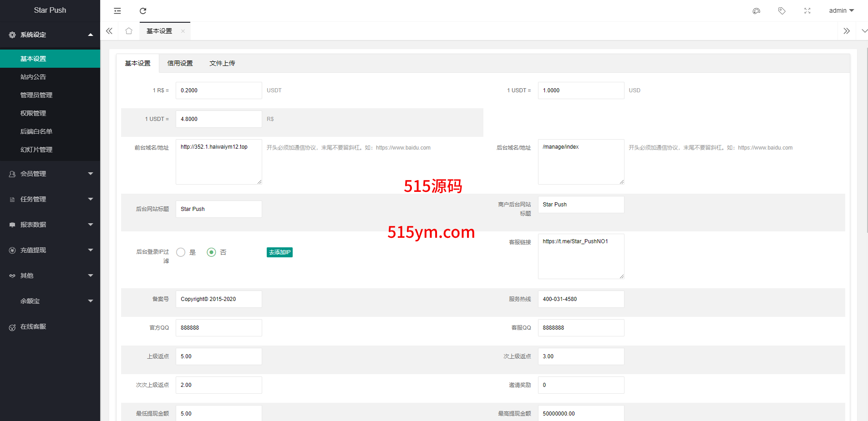Expand the 会员管理 sidebar menu

click(50, 174)
